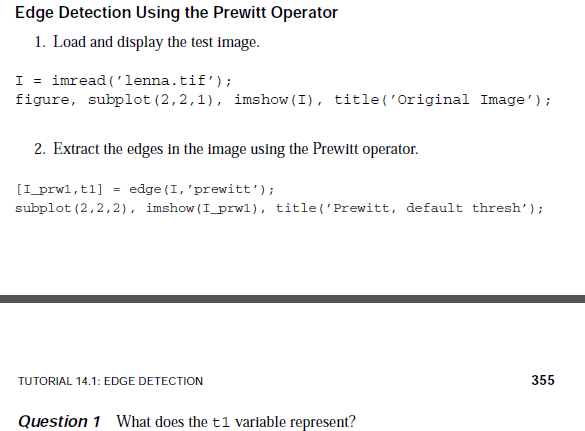
Task: Click the 'Extract the edges' step text
Action: pos(235,149)
